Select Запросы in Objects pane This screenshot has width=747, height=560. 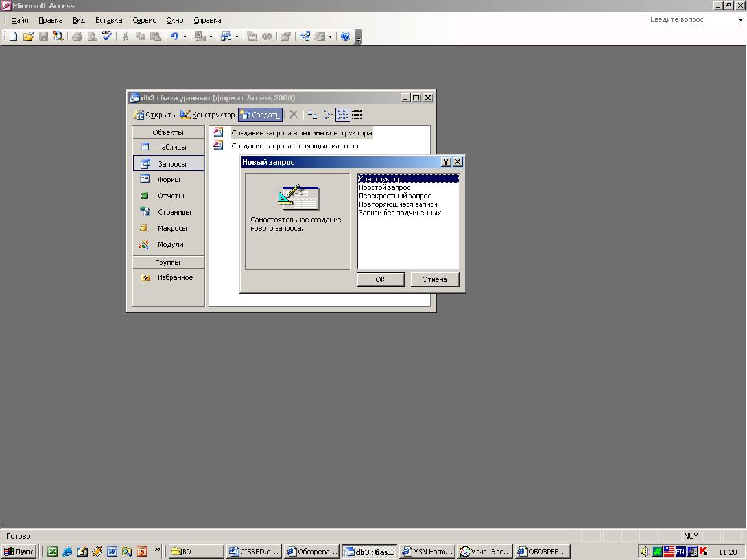click(x=168, y=163)
